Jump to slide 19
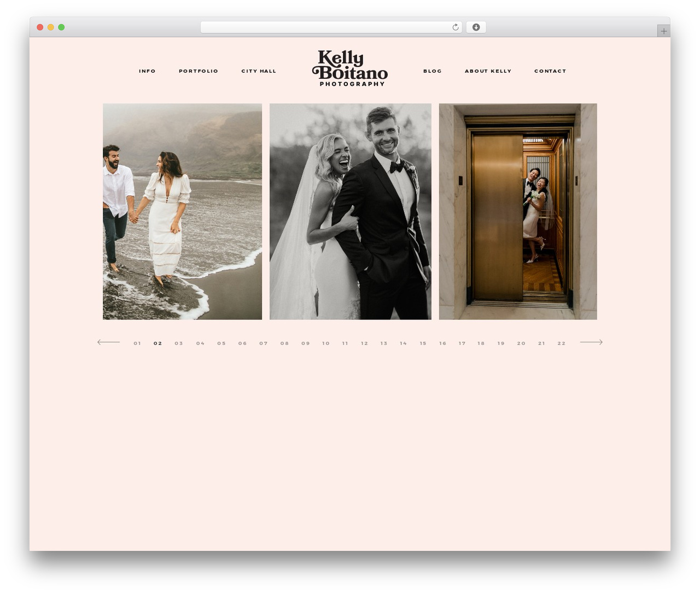The image size is (700, 593). (x=501, y=344)
